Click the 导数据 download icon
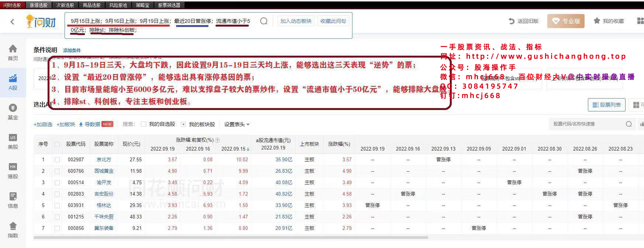Screen dimensions: 644x248 pyautogui.click(x=81, y=124)
